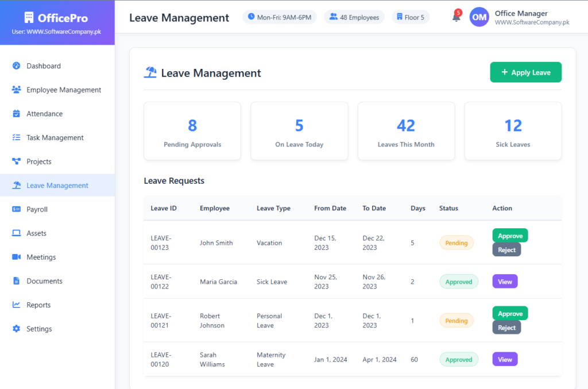Click the notification bell icon
Image resolution: width=588 pixels, height=389 pixels.
[x=456, y=17]
